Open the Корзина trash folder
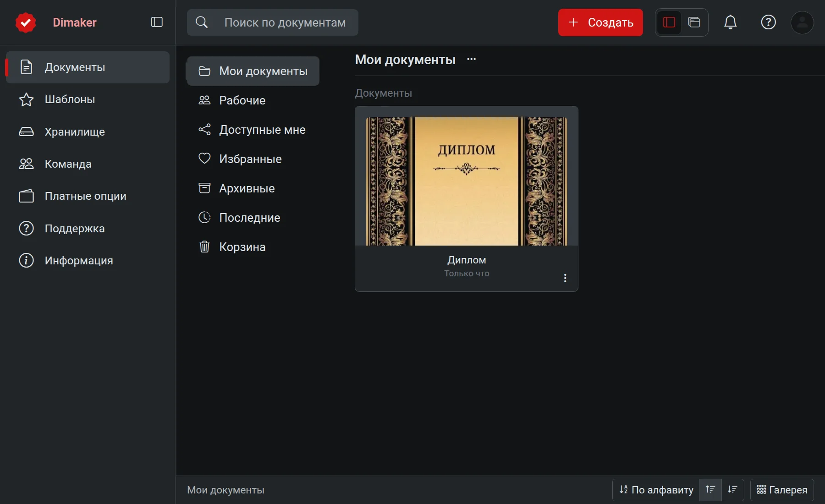Screen dimensions: 825x504 253,247
